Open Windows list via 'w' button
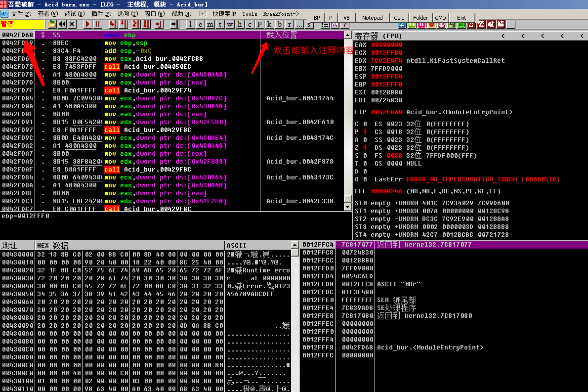Image resolution: width=588 pixels, height=392 pixels. point(230,24)
